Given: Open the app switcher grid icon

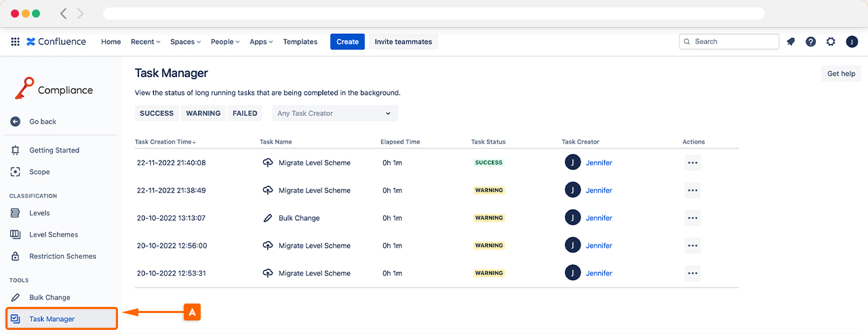Looking at the screenshot, I should [x=15, y=41].
